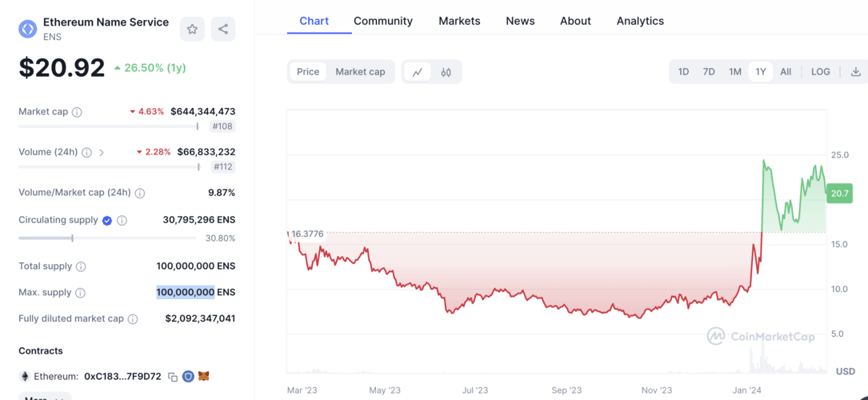Download chart data icon

pyautogui.click(x=855, y=72)
